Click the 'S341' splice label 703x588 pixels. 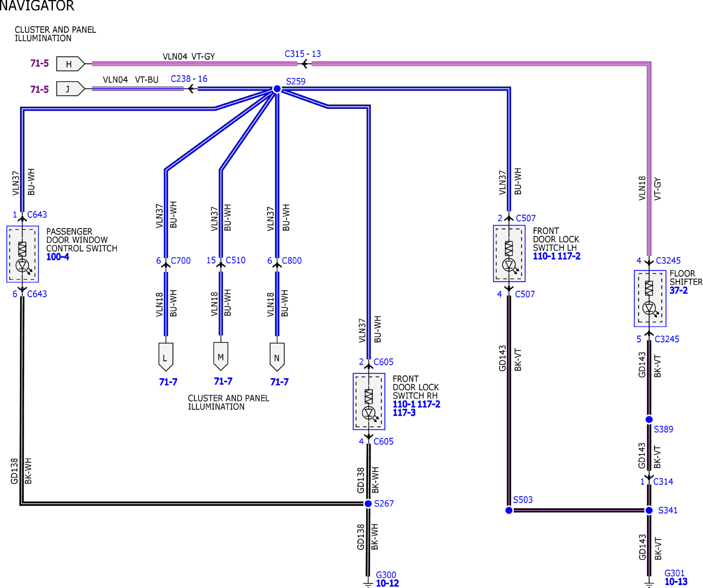point(667,511)
